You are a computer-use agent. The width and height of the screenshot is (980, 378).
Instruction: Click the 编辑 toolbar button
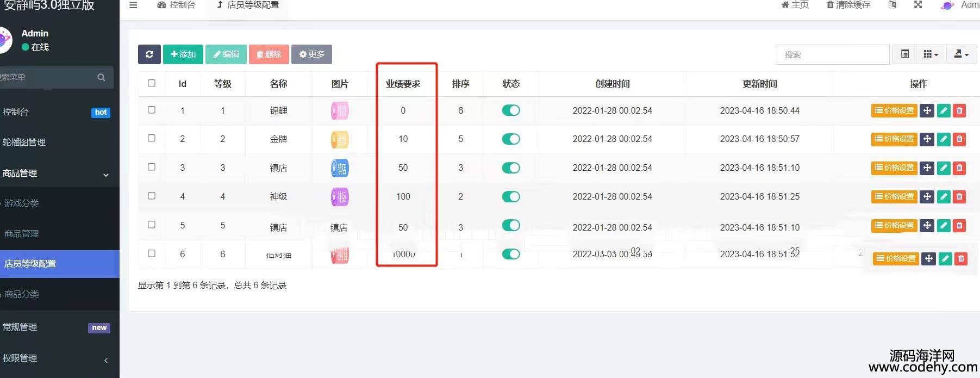tap(226, 54)
